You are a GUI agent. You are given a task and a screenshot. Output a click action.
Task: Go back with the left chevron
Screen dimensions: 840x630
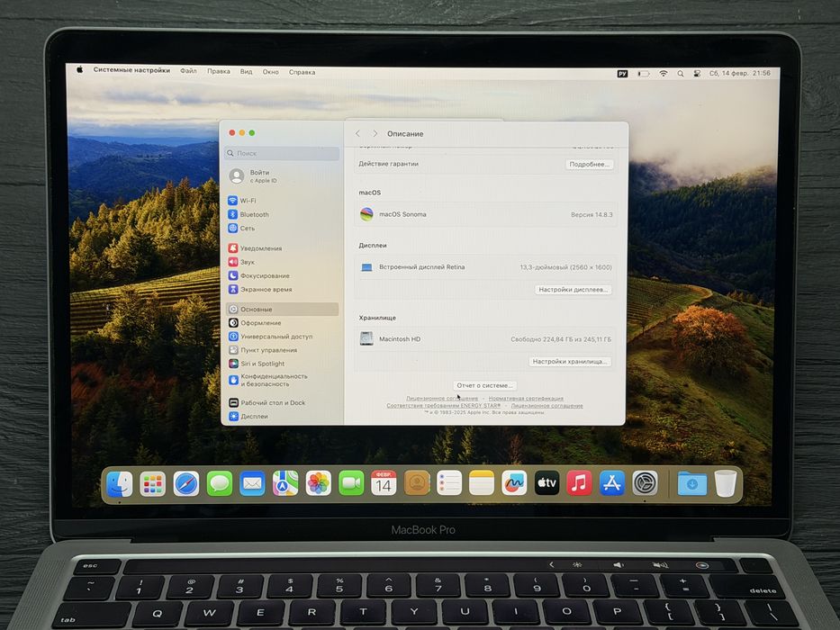(x=357, y=133)
